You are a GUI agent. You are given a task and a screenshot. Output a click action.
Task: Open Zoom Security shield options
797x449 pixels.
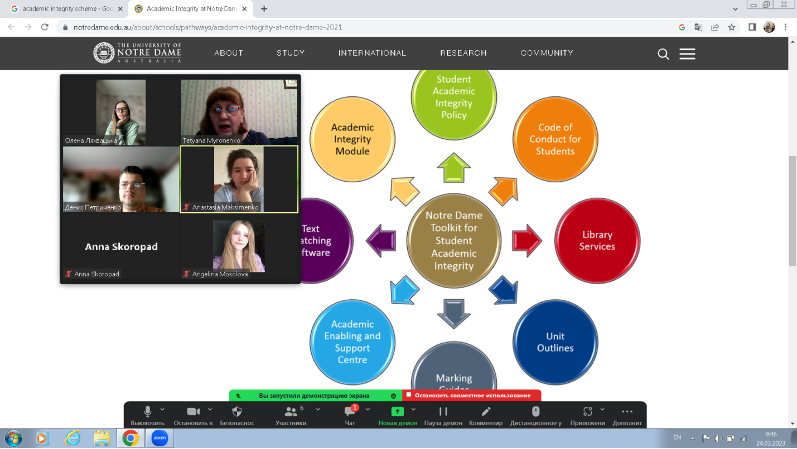[x=237, y=412]
